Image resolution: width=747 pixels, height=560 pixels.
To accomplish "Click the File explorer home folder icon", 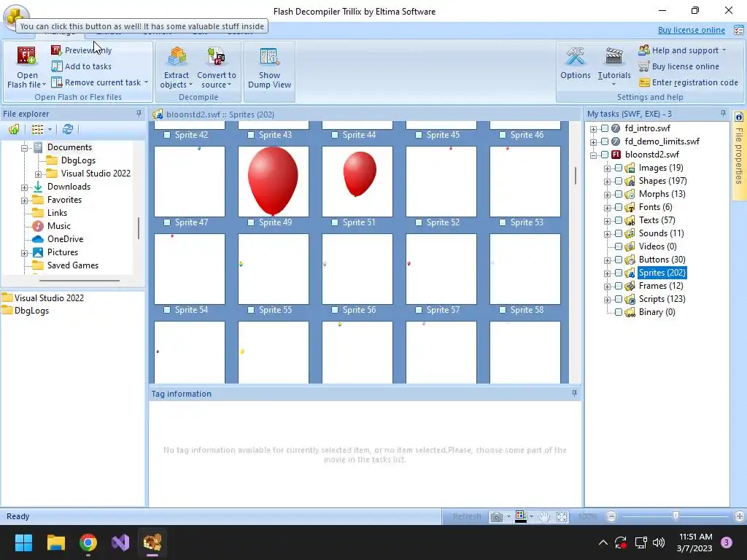I will pyautogui.click(x=14, y=129).
